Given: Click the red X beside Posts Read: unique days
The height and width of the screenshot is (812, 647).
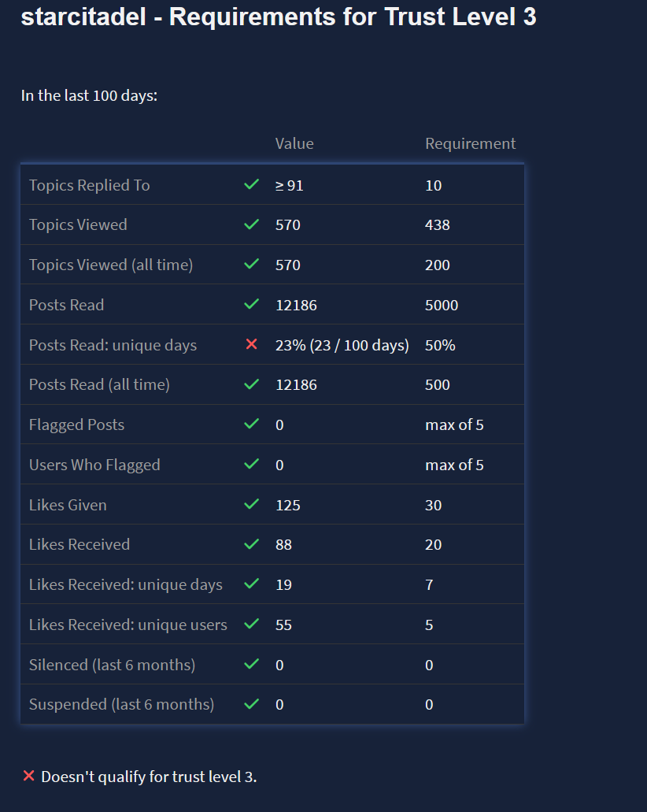Looking at the screenshot, I should tap(252, 345).
